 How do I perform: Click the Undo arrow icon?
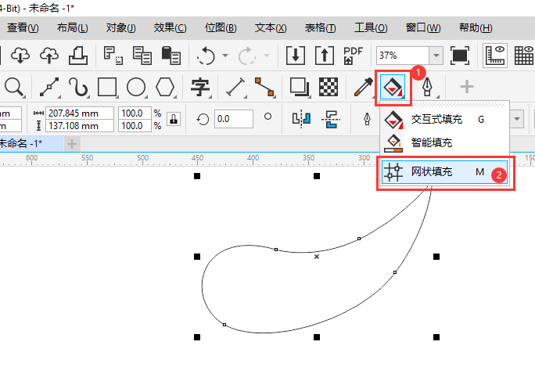coord(206,56)
